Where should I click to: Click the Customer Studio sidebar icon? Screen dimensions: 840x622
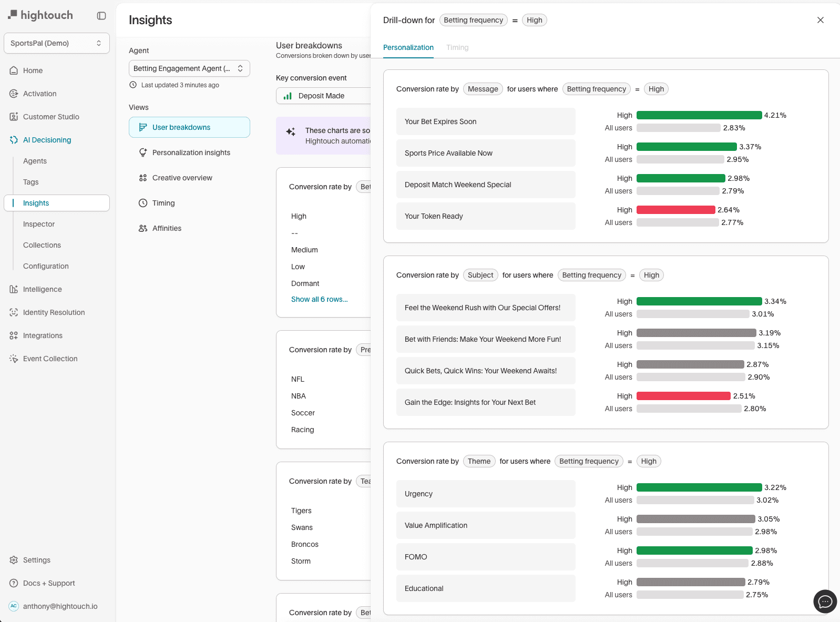tap(14, 117)
